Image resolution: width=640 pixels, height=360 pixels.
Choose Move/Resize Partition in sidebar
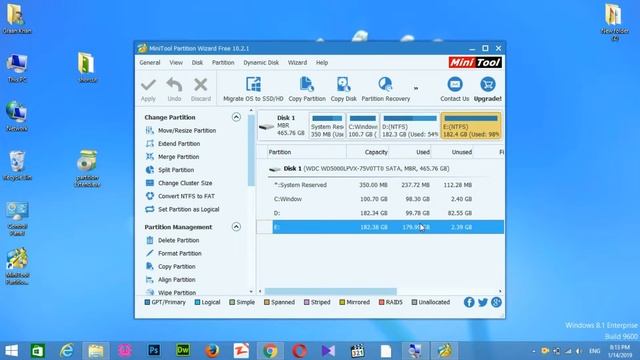tap(181, 131)
